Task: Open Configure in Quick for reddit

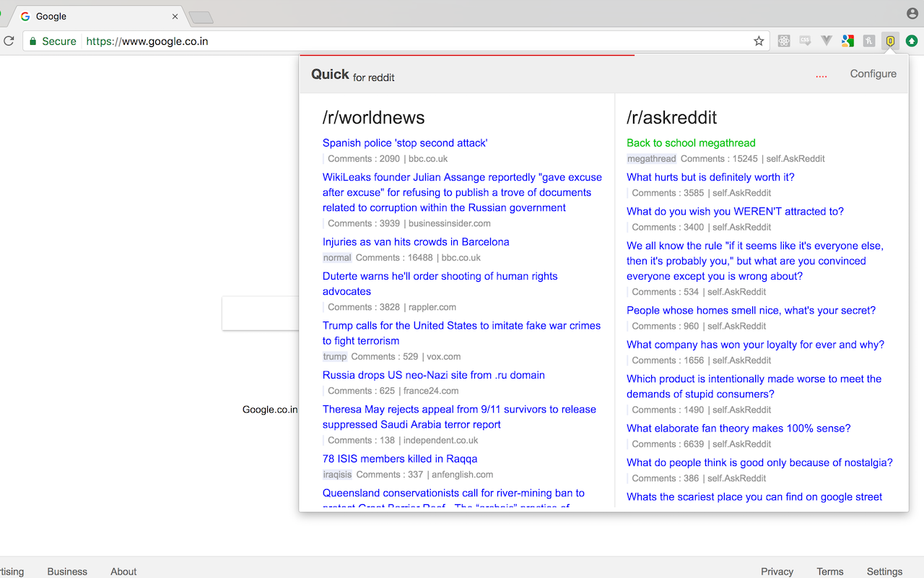Action: pos(873,74)
